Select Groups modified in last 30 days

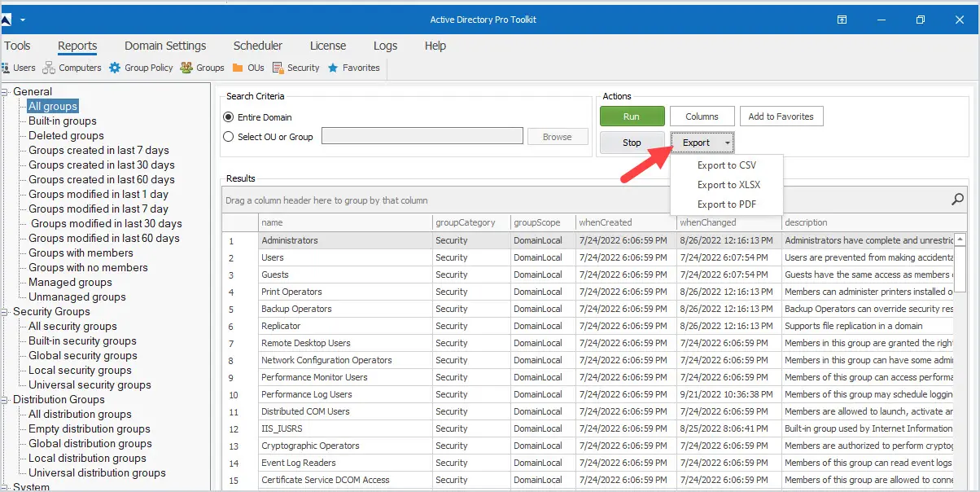[106, 223]
